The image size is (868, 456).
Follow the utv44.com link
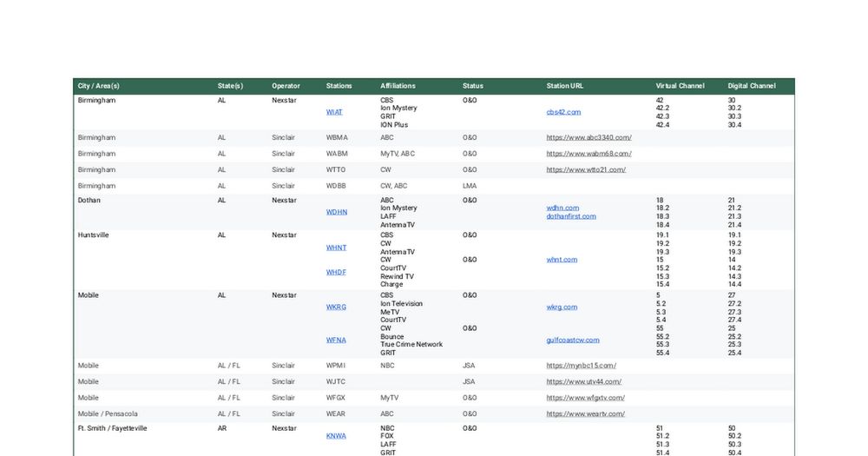point(584,381)
